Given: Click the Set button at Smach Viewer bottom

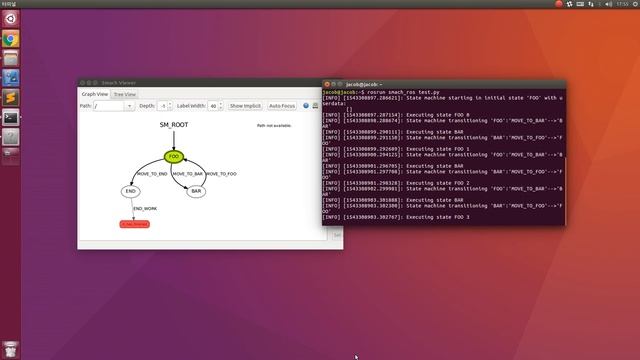Looking at the screenshot, I should point(337,236).
